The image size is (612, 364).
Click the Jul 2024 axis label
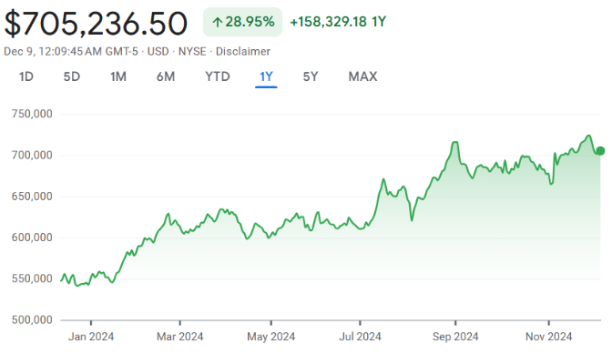(x=360, y=337)
